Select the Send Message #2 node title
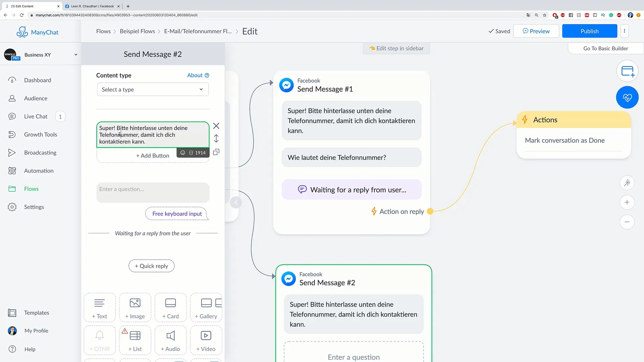Screen dimensions: 644x362 tap(327, 283)
